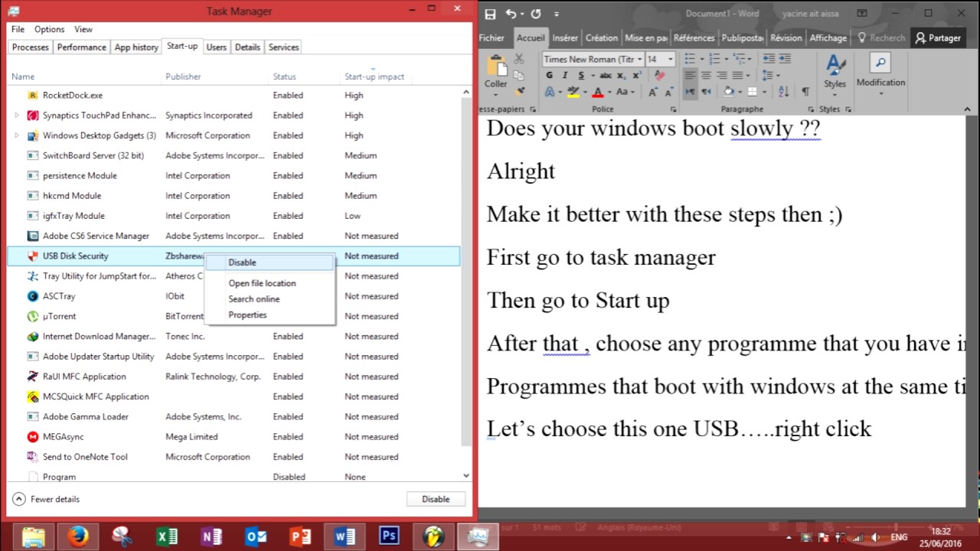Save the Word document
This screenshot has width=980, height=551.
pos(490,14)
